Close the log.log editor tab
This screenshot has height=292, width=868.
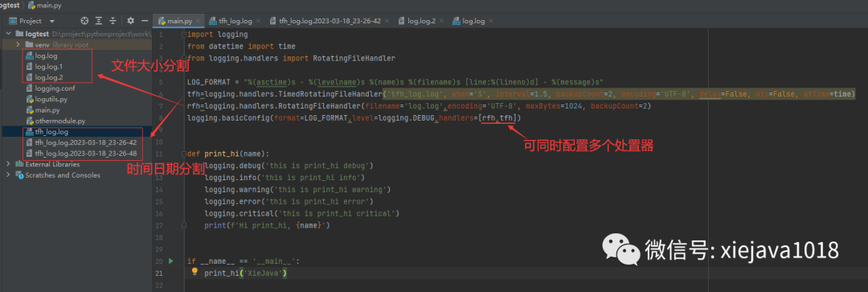click(490, 21)
